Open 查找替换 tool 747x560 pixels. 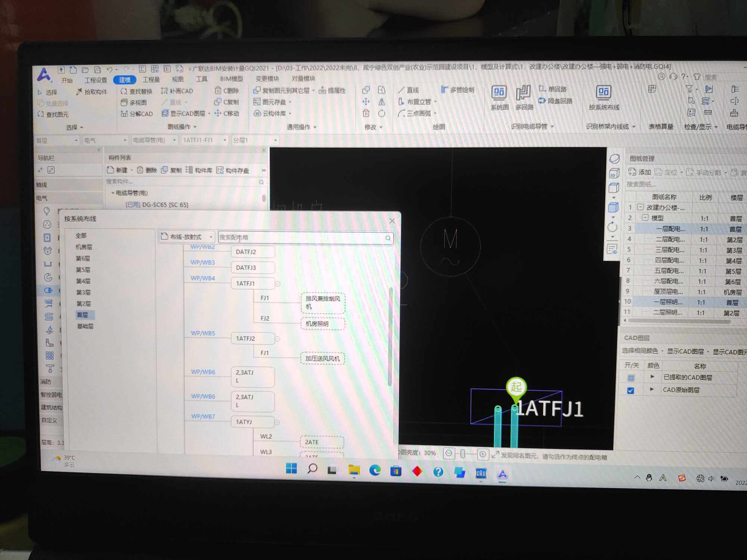136,91
